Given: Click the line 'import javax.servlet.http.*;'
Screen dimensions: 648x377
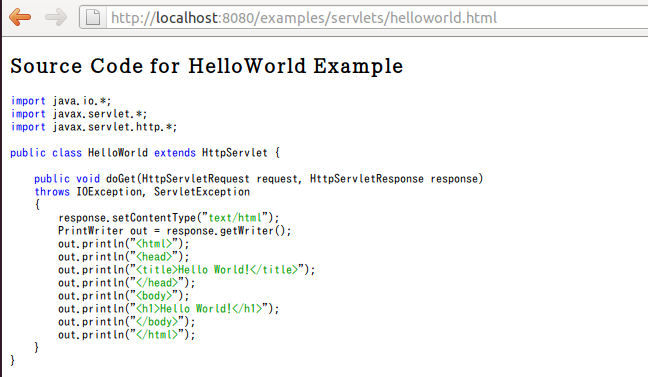Looking at the screenshot, I should [x=94, y=127].
